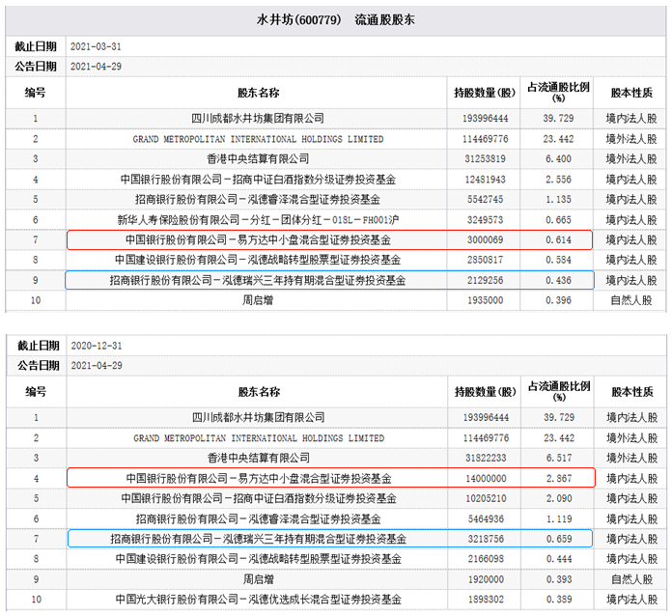Screen dimensions: 672x616
Task: Click 四川成都水井坊集团有限公司 in the first table
Action: 258,119
